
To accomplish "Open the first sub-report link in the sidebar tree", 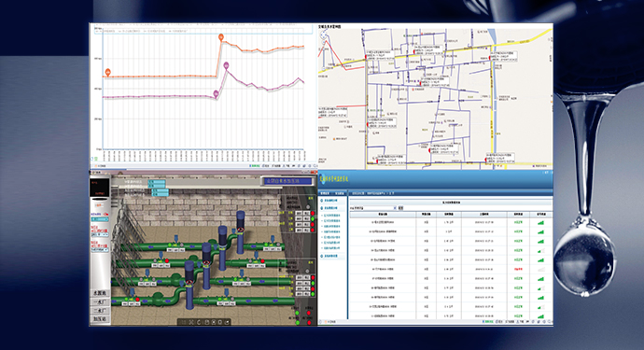I will tap(332, 216).
